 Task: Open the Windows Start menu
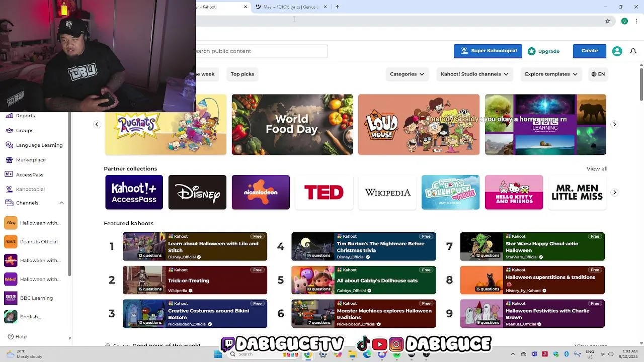[218, 354]
